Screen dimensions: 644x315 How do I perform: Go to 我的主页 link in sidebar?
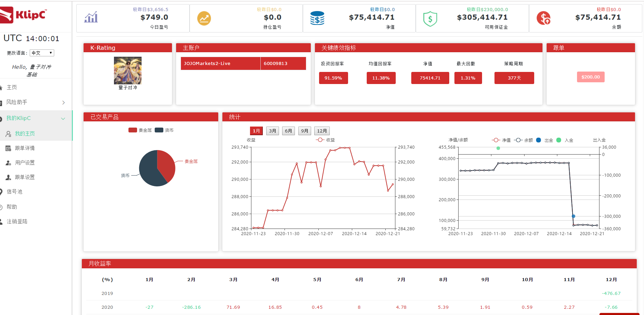[x=25, y=133]
